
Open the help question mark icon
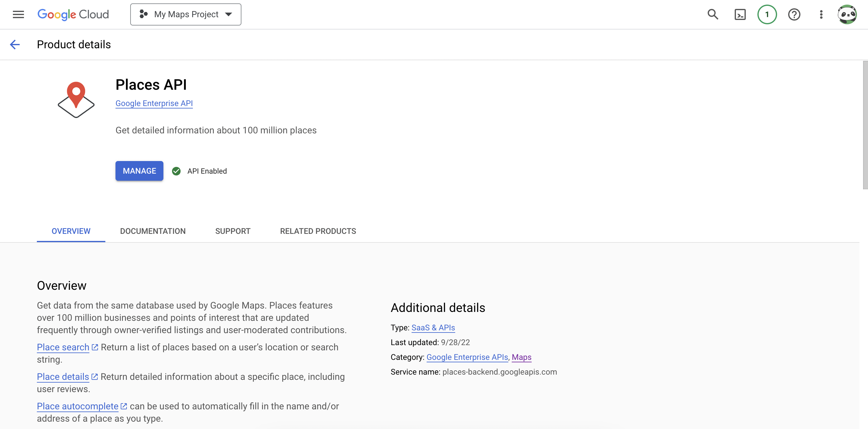point(794,14)
